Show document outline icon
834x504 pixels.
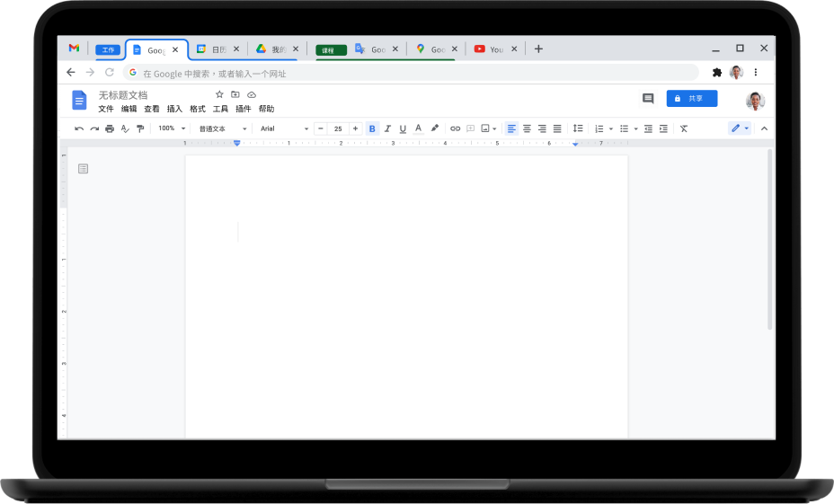tap(84, 168)
